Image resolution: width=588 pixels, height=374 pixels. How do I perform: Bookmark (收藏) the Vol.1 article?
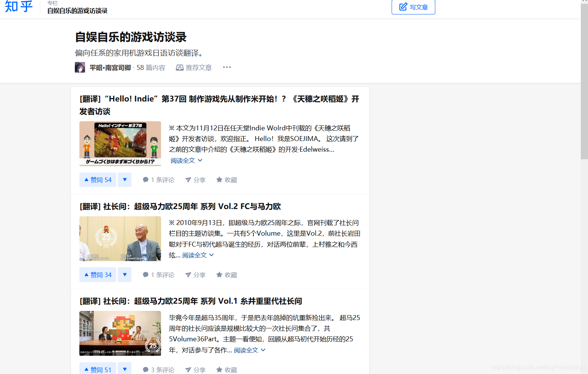coord(227,370)
